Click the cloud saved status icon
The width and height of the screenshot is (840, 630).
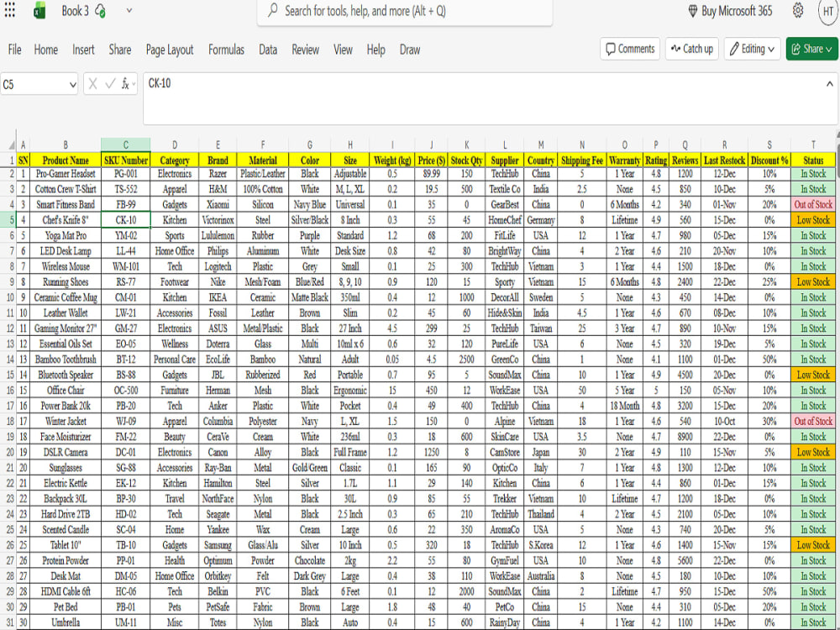[x=100, y=11]
